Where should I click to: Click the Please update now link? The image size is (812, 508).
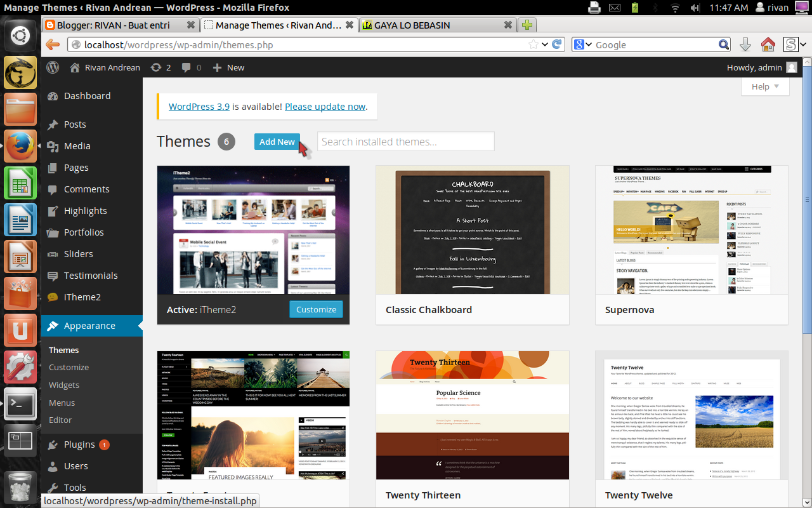point(325,107)
